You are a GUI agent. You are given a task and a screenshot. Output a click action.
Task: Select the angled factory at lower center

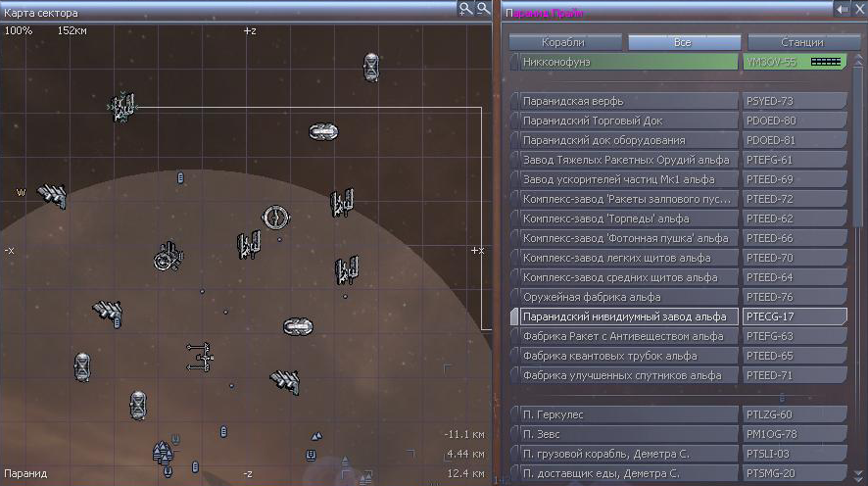tap(285, 382)
